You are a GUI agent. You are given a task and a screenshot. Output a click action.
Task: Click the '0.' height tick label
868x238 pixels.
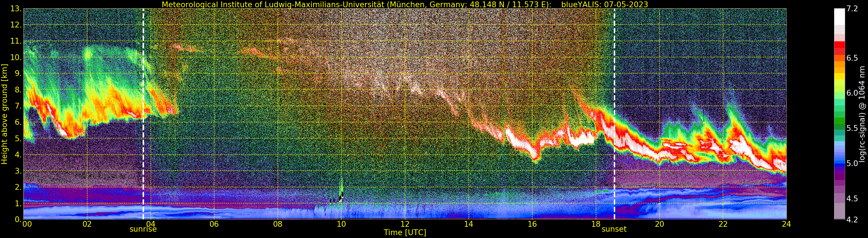18,219
